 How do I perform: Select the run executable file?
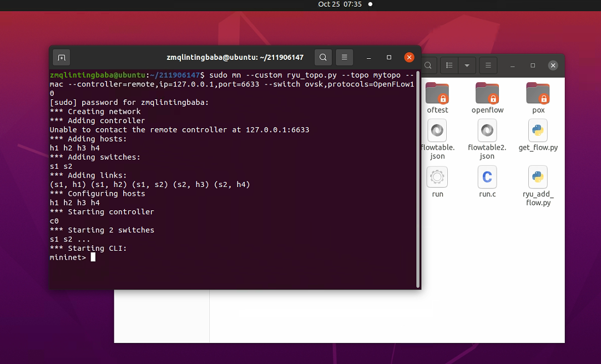pos(437,182)
